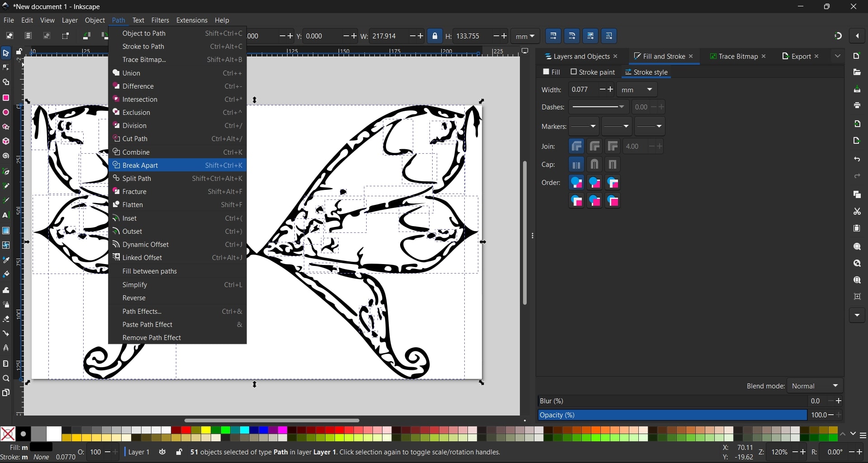
Task: Click the Save document icon
Action: coord(857,89)
